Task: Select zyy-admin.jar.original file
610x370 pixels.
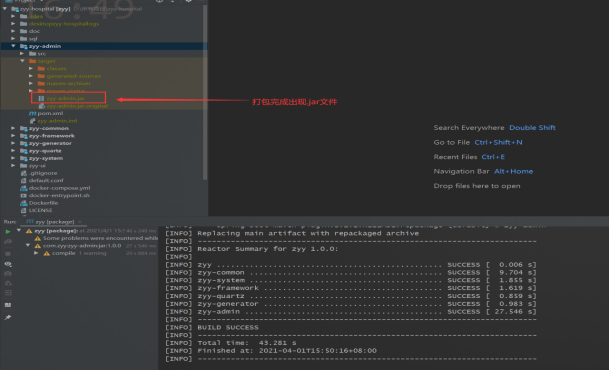Action: [77, 106]
